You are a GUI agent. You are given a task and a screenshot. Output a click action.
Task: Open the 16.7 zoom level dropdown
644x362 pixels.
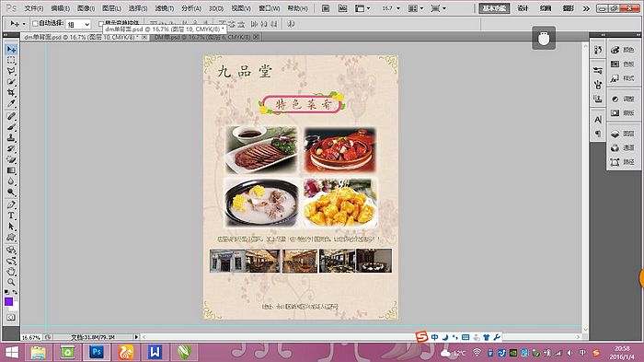click(391, 8)
